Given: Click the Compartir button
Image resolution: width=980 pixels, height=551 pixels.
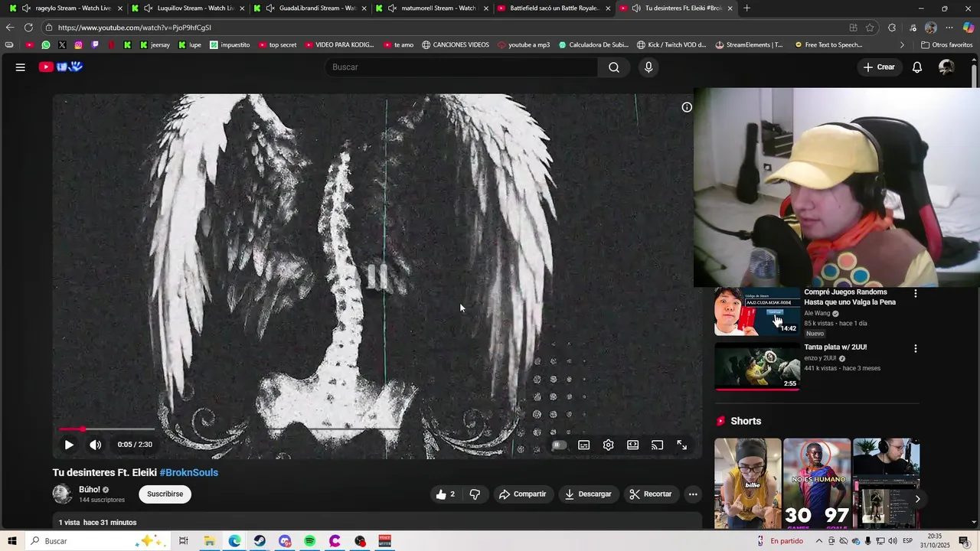Looking at the screenshot, I should [x=523, y=494].
